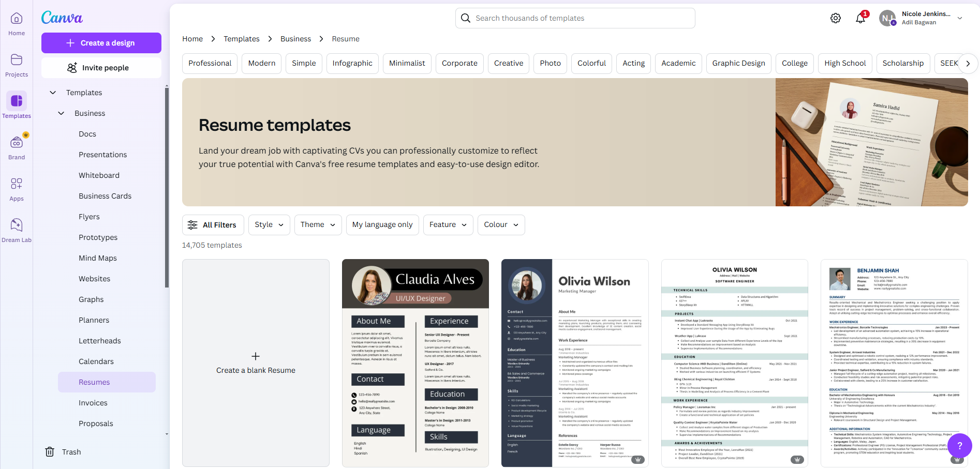Click the sidebar vertical scrollbar
Screen dimensions: 980x469
pos(167,187)
